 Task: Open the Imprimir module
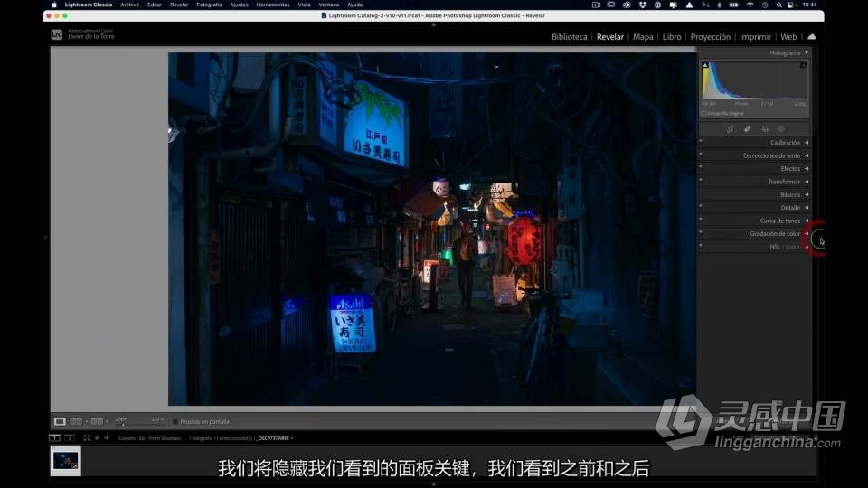(755, 36)
